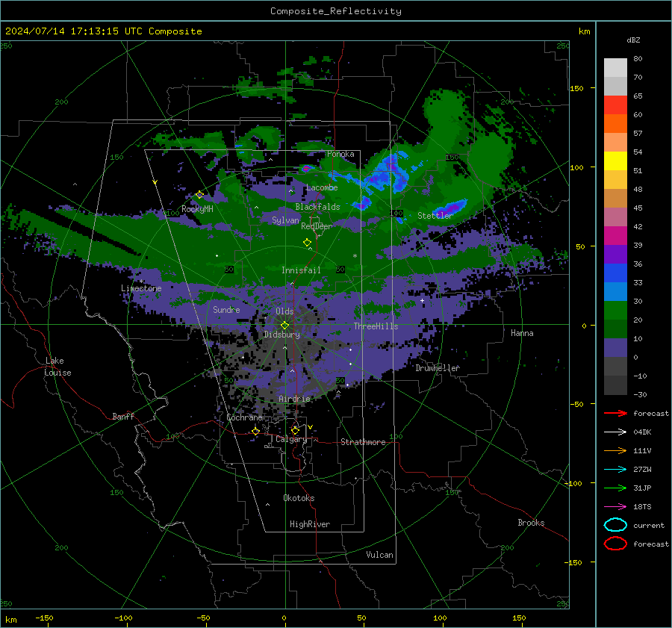Viewport: 672px width, 628px height.
Task: Click the ThreeHills town label
Action: (x=376, y=326)
